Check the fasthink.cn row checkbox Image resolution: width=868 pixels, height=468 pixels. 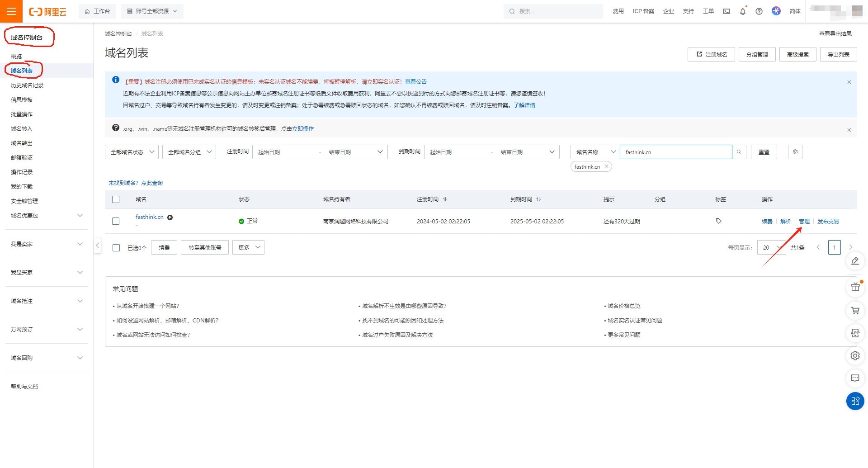point(116,221)
